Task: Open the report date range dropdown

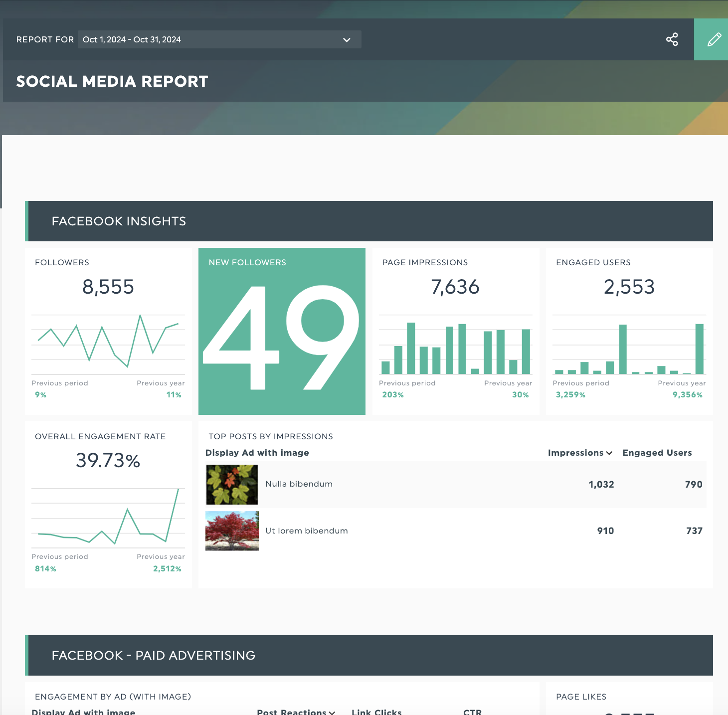Action: (219, 39)
